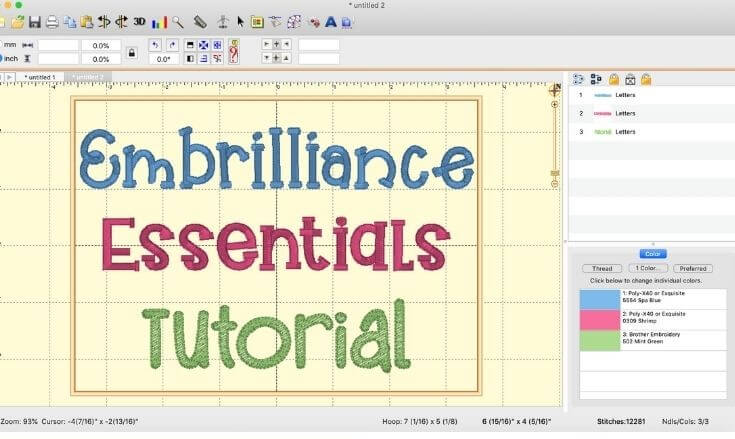Select object 2 Letters in the list

[652, 113]
